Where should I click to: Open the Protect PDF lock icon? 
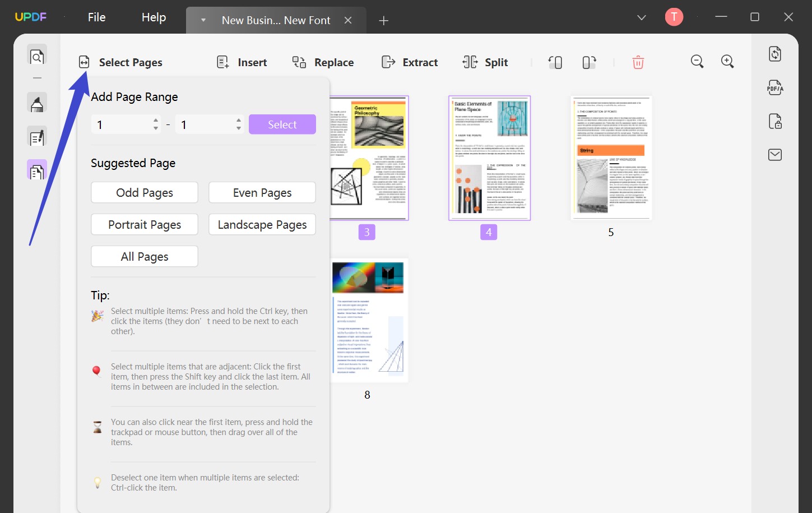[775, 121]
